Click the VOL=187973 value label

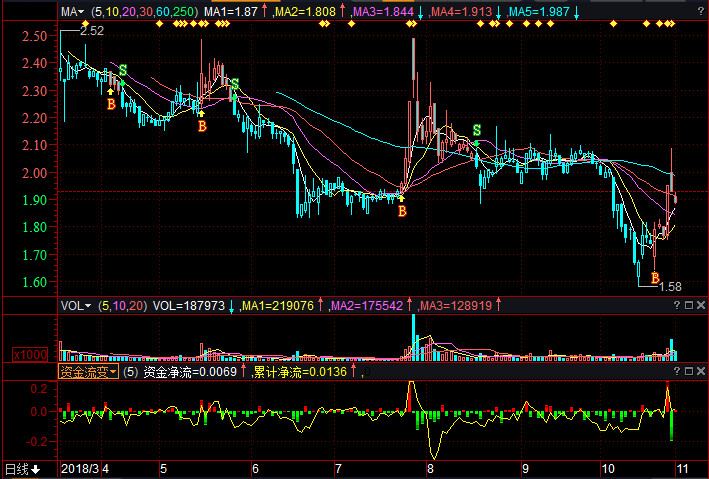coord(189,306)
